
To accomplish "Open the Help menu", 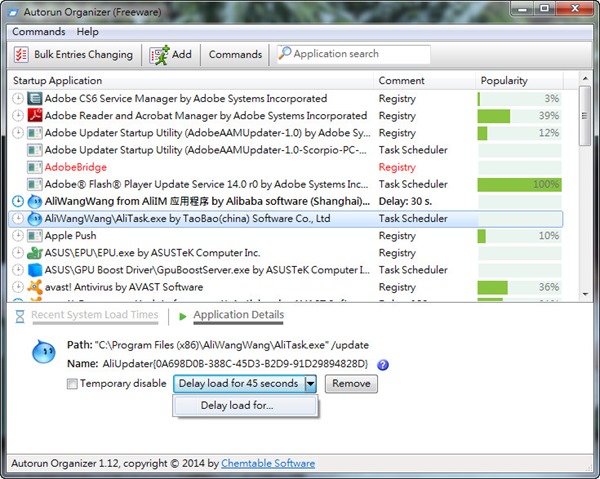I will point(88,31).
